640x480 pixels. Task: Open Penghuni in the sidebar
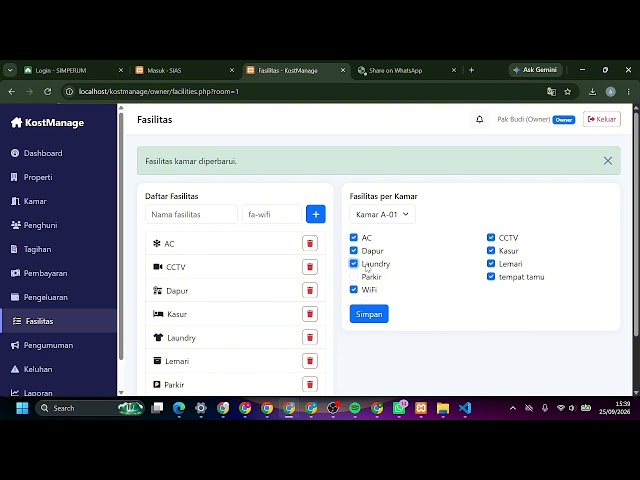click(x=58, y=225)
